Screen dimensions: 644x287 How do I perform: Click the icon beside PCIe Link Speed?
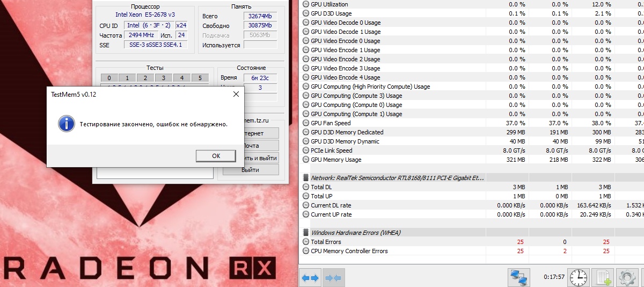pos(305,150)
